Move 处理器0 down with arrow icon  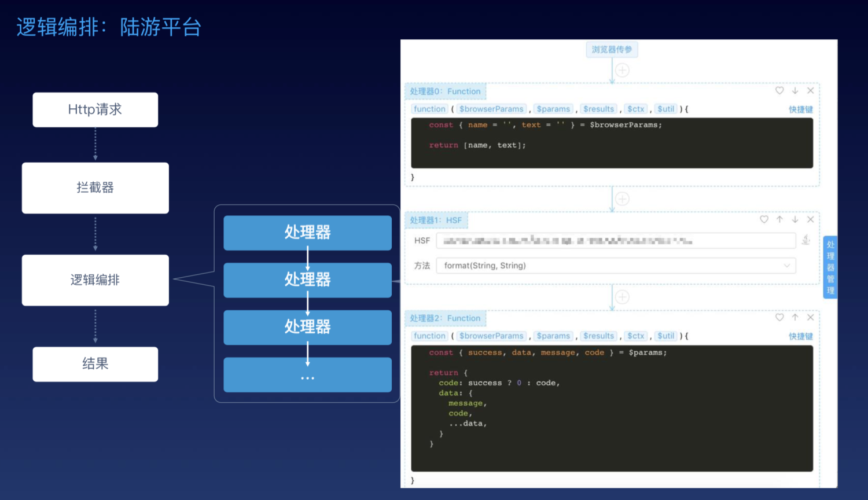(x=795, y=90)
